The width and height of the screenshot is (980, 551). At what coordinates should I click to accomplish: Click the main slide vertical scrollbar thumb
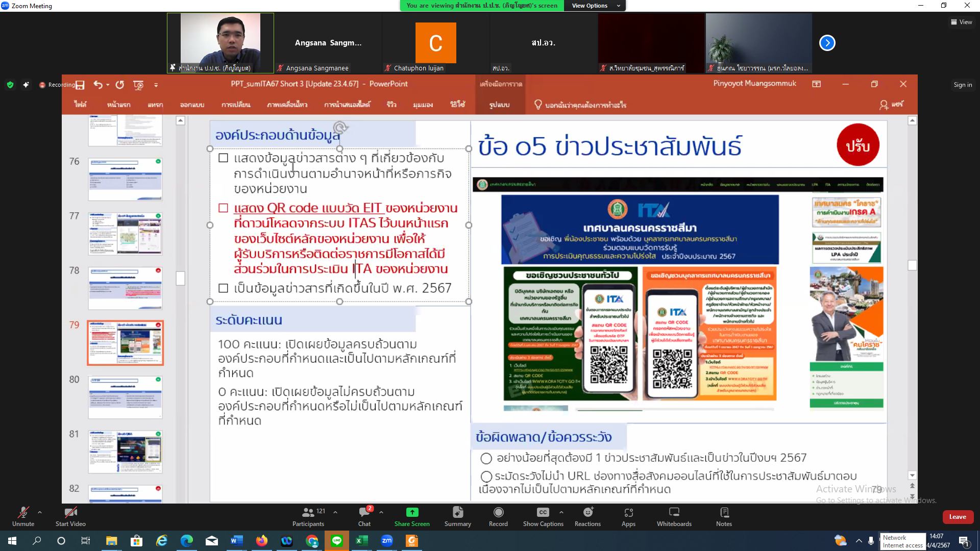coord(912,265)
